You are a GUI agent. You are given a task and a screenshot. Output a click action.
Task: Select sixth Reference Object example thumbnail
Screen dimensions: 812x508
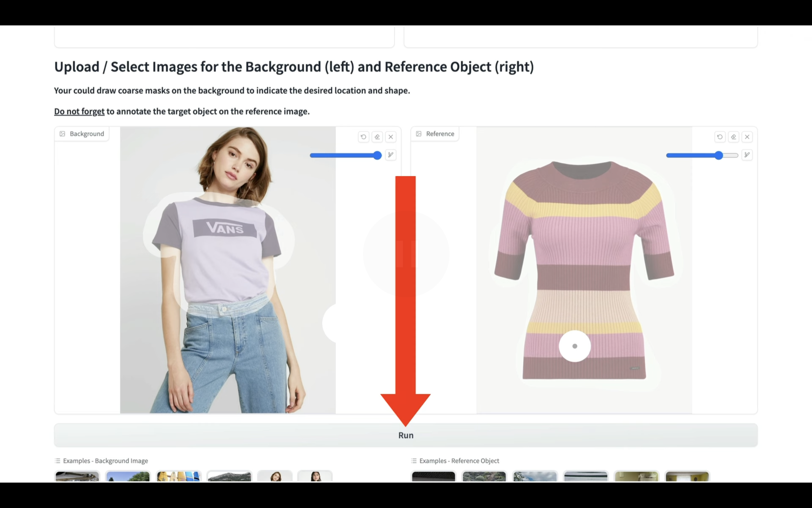coord(687,476)
